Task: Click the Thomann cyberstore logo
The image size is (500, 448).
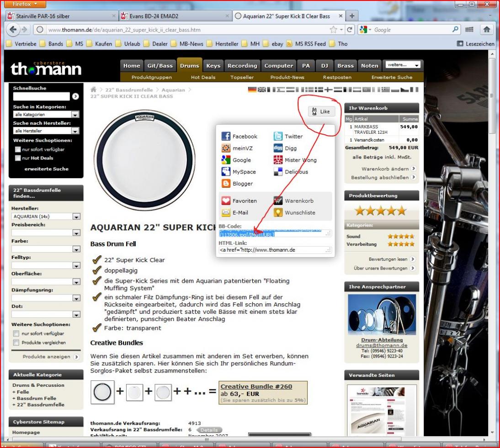Action: [x=46, y=68]
